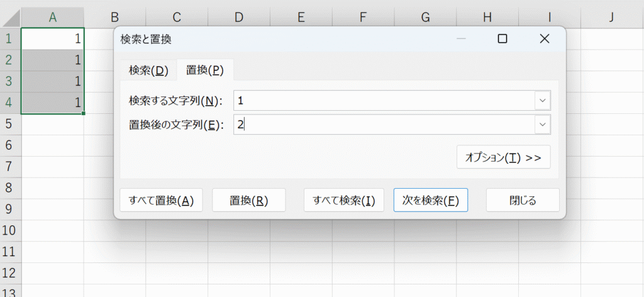The width and height of the screenshot is (644, 297).
Task: Close the 検索と置換 dialog with X
Action: pyautogui.click(x=544, y=38)
